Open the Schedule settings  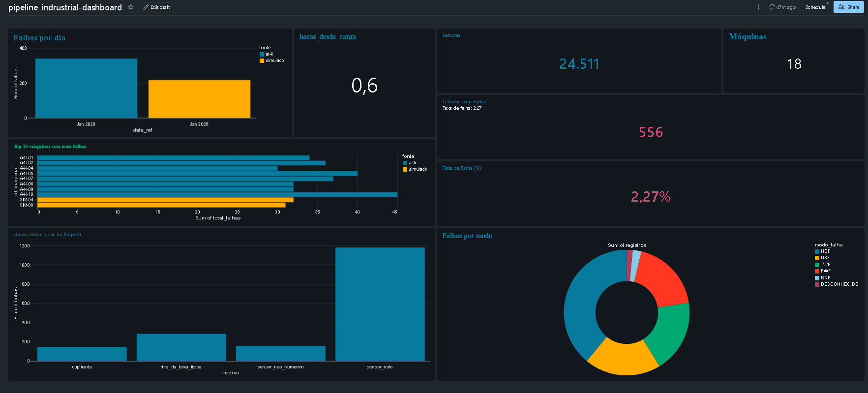point(815,7)
